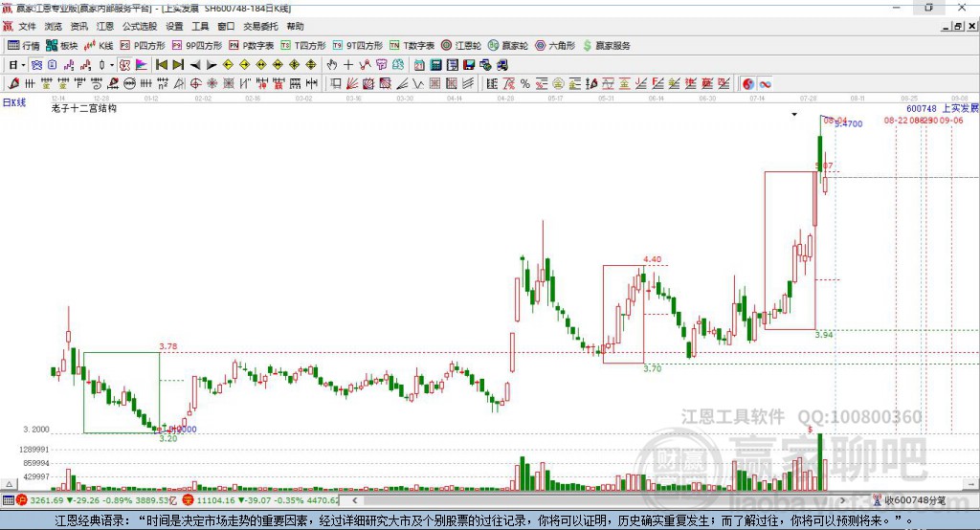
Task: Click the 4.40 high price label
Action: click(653, 259)
